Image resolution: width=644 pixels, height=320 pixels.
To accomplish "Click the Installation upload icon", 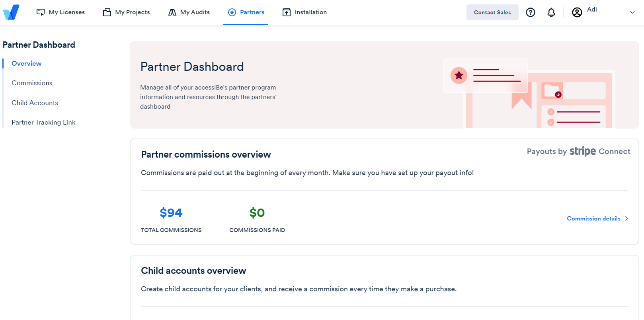I will (287, 12).
